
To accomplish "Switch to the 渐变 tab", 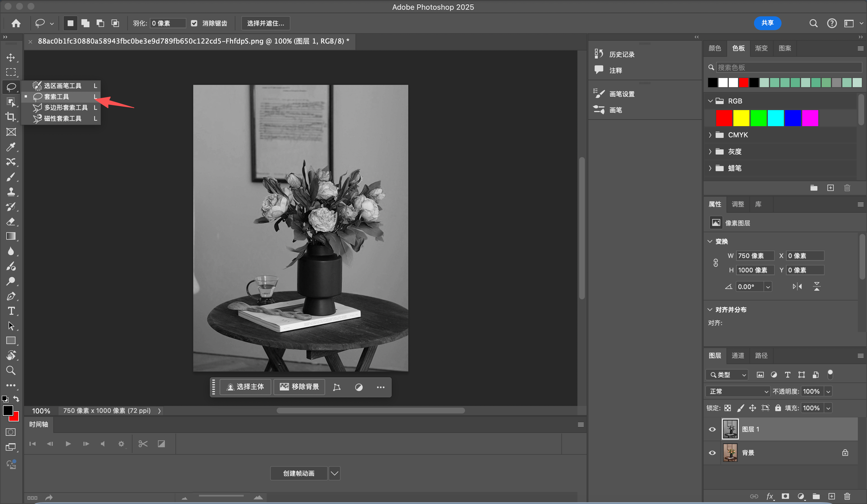I will click(761, 48).
